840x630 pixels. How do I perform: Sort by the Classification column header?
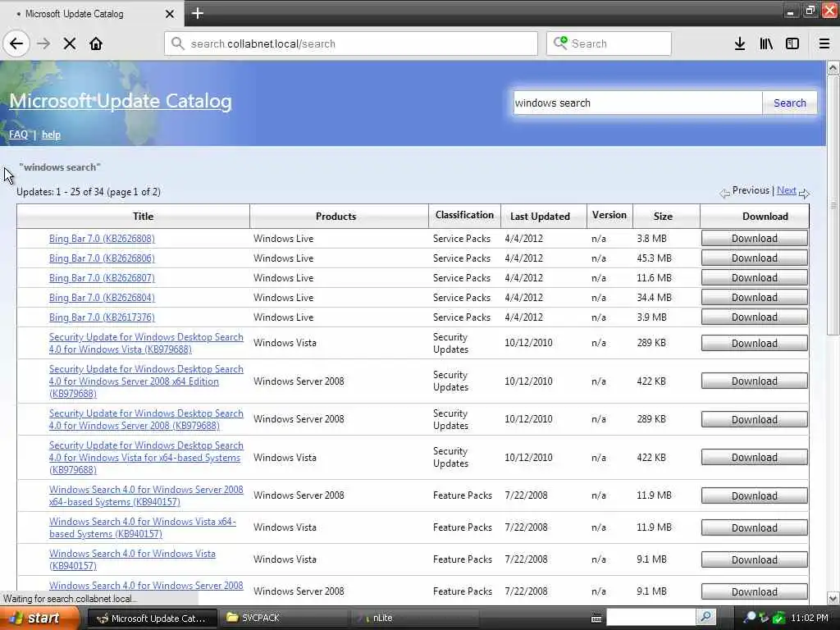coord(464,215)
